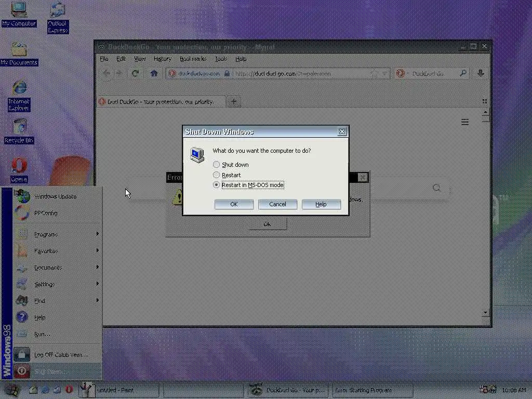Choose Log Off in Start menu
This screenshot has height=399, width=532.
(58, 355)
